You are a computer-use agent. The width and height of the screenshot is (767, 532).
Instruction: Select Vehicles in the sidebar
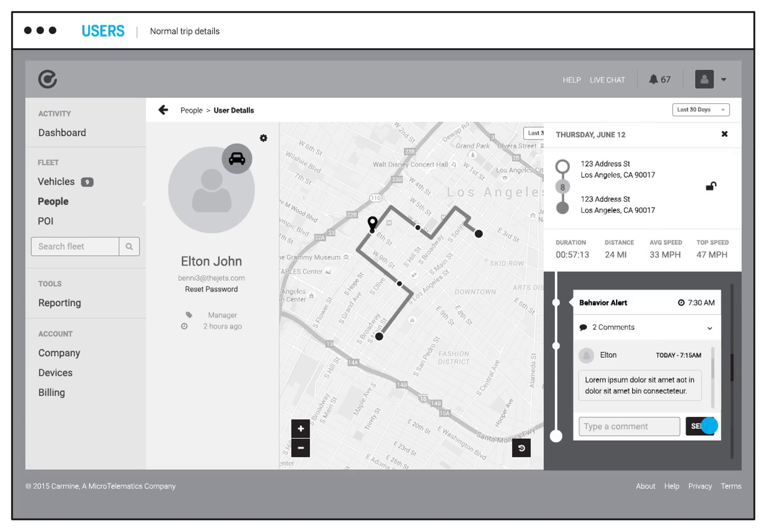pos(56,182)
